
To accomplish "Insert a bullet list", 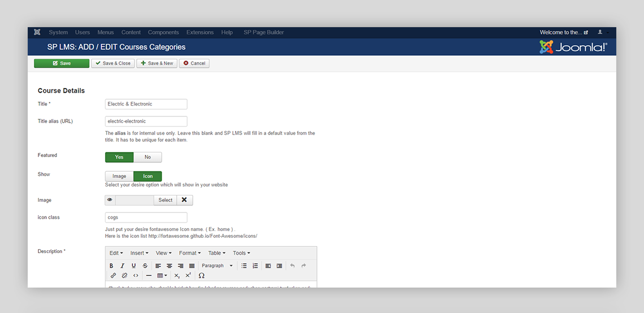I will point(244,266).
